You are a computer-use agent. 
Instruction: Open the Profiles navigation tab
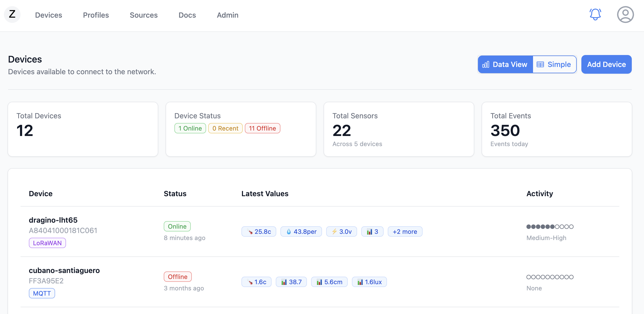96,15
